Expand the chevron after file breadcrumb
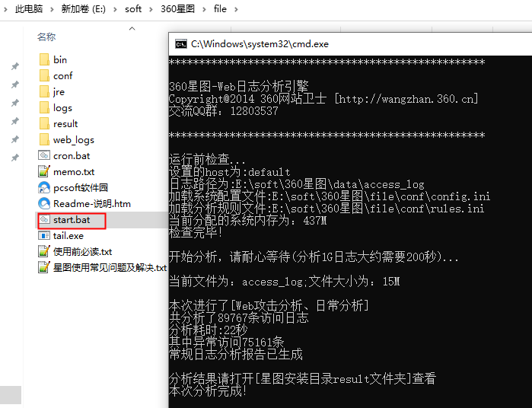Image resolution: width=532 pixels, height=408 pixels. click(x=236, y=9)
